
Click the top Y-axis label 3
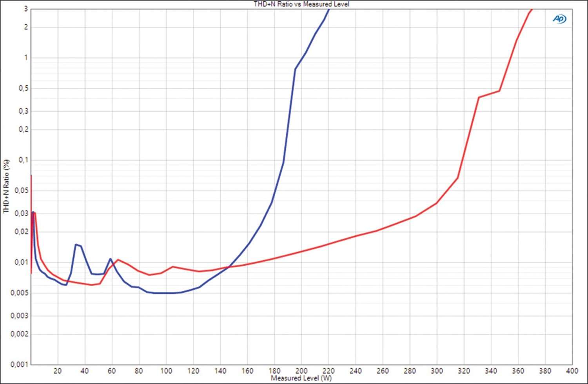coord(26,9)
